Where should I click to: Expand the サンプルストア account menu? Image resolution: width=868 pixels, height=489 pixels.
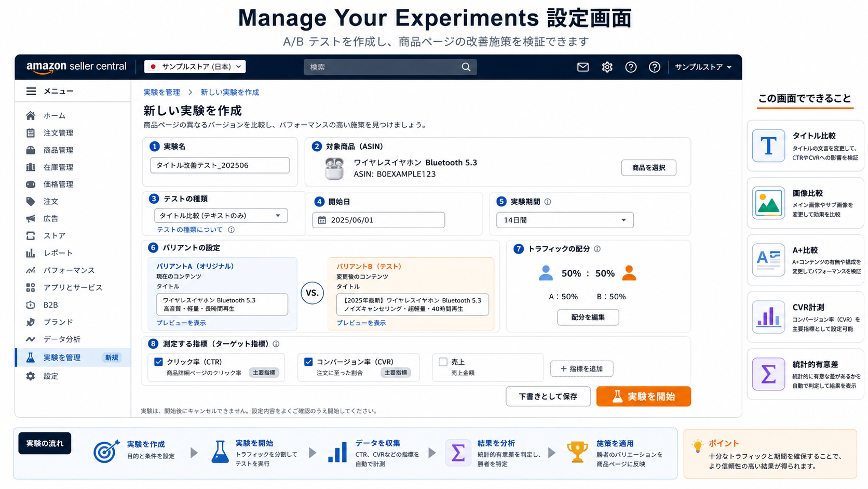tap(703, 67)
